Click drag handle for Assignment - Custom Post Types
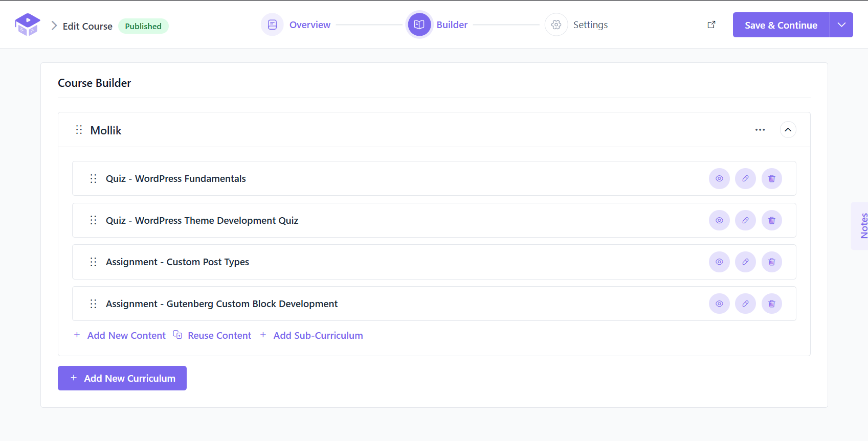The image size is (868, 441). (93, 262)
